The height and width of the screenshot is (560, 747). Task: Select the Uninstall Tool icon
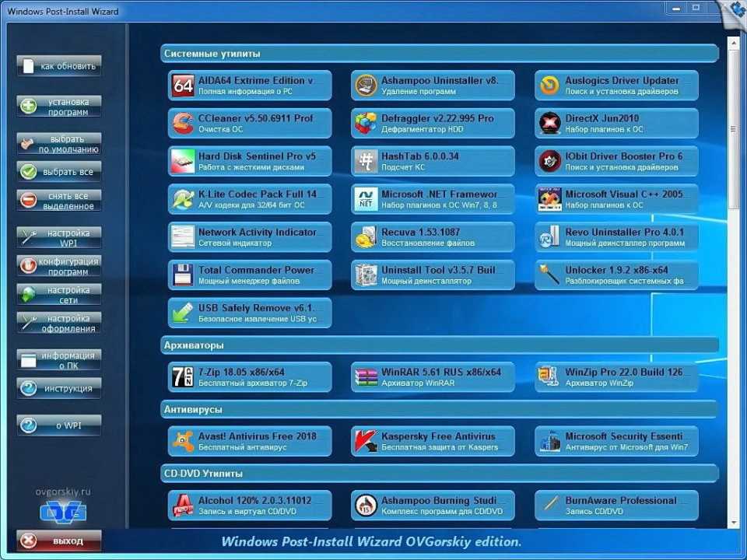(366, 275)
